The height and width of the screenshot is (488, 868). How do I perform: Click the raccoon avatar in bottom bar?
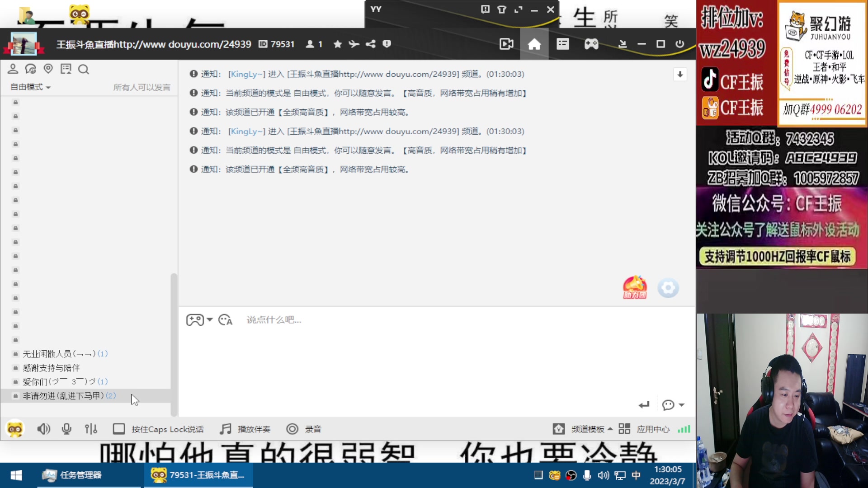click(14, 429)
